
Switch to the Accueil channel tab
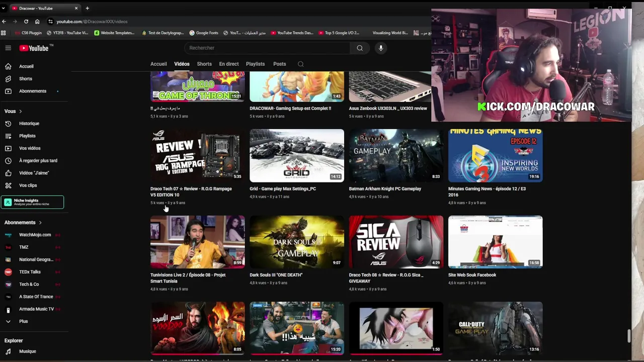tap(158, 64)
